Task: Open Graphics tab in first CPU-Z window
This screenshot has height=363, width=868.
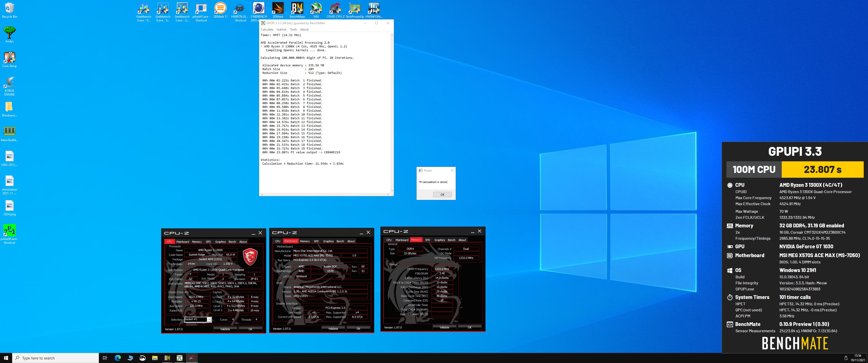Action: pyautogui.click(x=220, y=242)
